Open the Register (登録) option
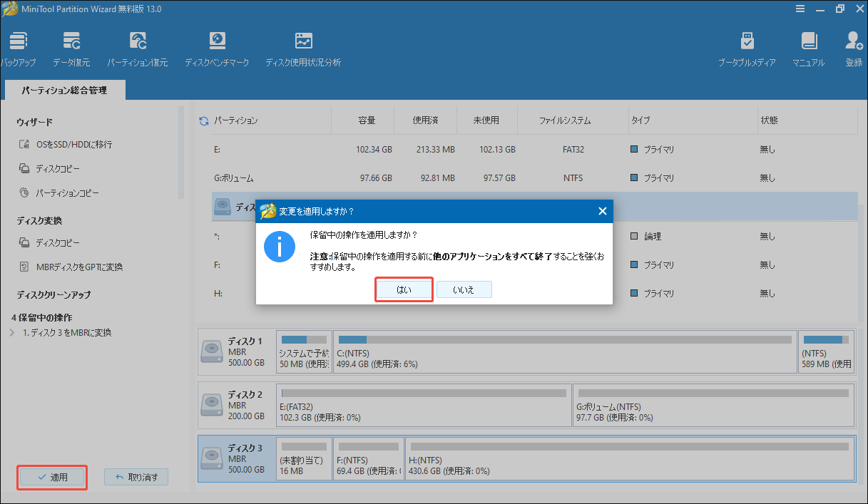868x504 pixels. pyautogui.click(x=854, y=48)
